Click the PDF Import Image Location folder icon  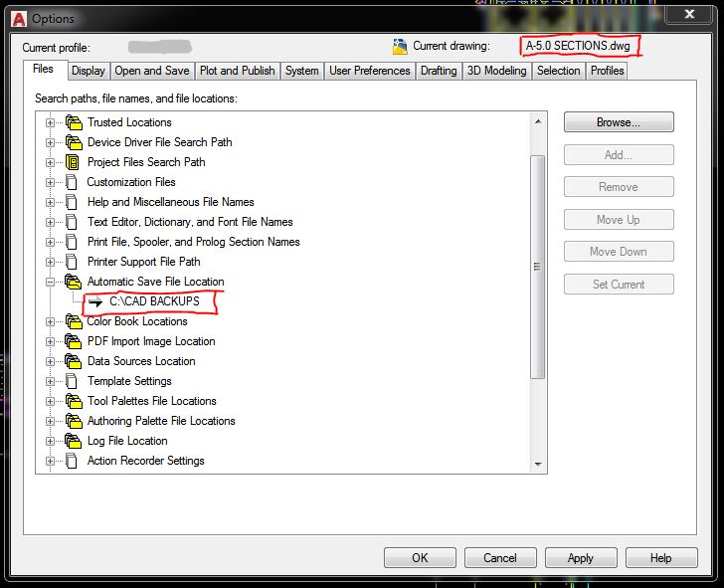(73, 341)
